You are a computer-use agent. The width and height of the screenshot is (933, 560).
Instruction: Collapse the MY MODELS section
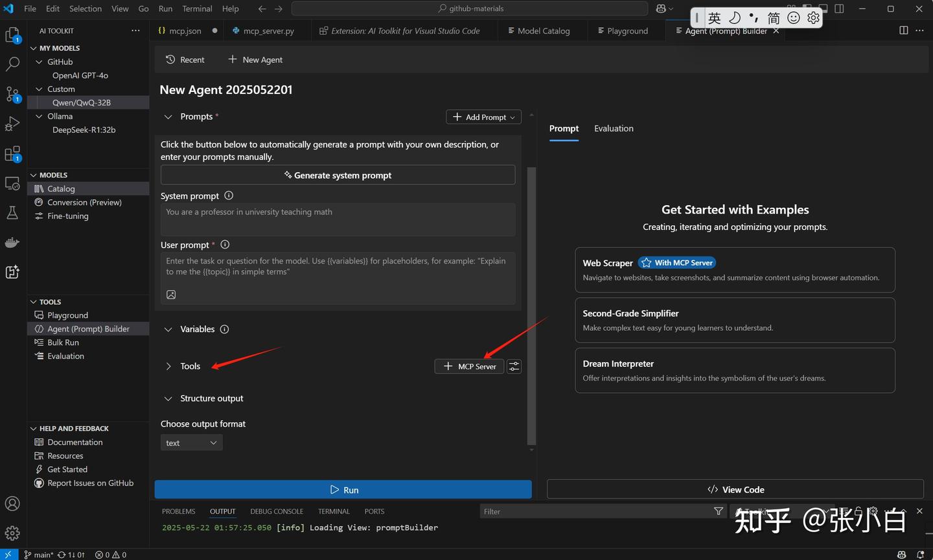[34, 48]
